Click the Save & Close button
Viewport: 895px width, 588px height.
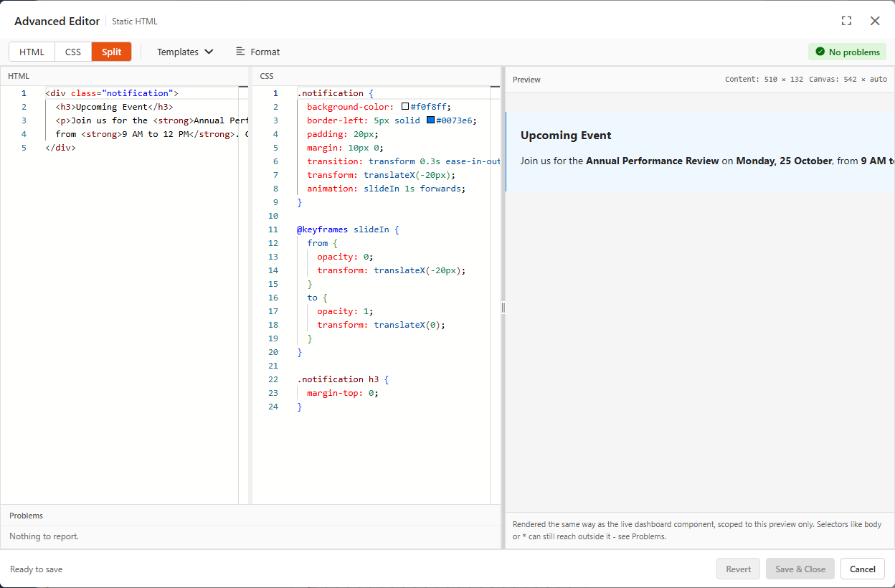[x=800, y=569]
